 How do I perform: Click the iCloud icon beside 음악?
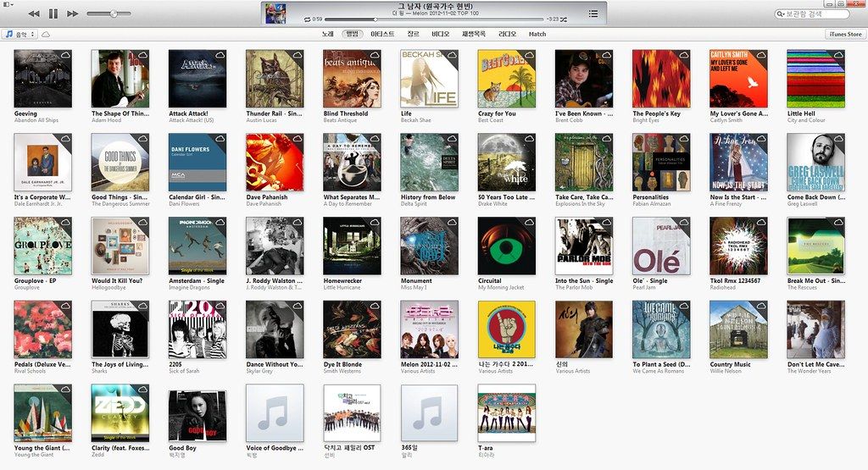pyautogui.click(x=46, y=34)
